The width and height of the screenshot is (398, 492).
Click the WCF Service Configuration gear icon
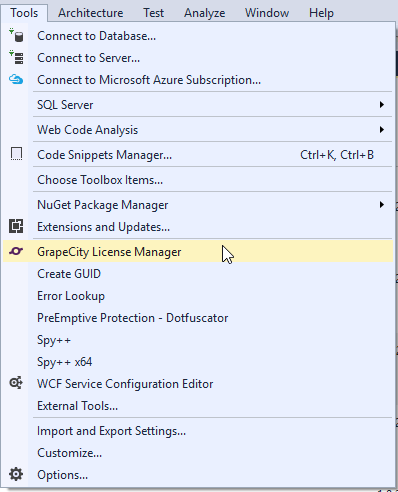click(x=16, y=383)
